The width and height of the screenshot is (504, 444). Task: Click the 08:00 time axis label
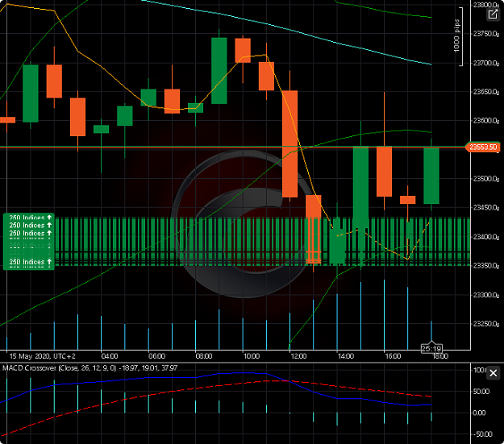click(204, 356)
